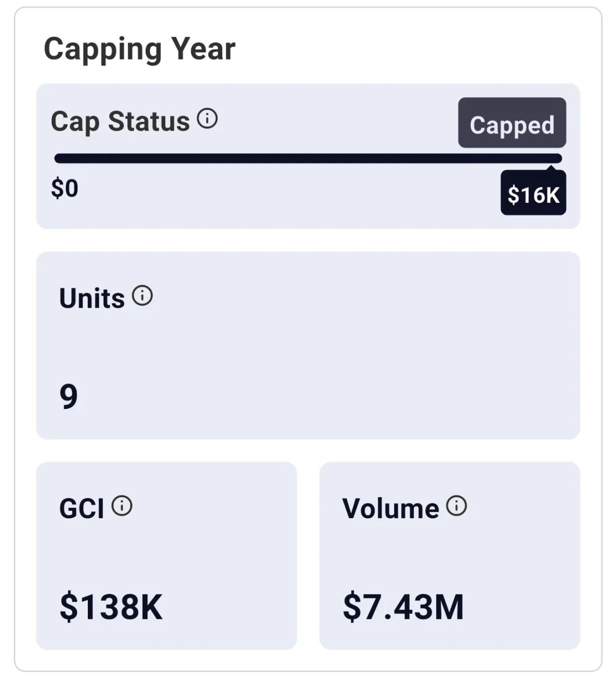Select the $16K cap marker label
Screen dimensions: 616x678
point(533,195)
